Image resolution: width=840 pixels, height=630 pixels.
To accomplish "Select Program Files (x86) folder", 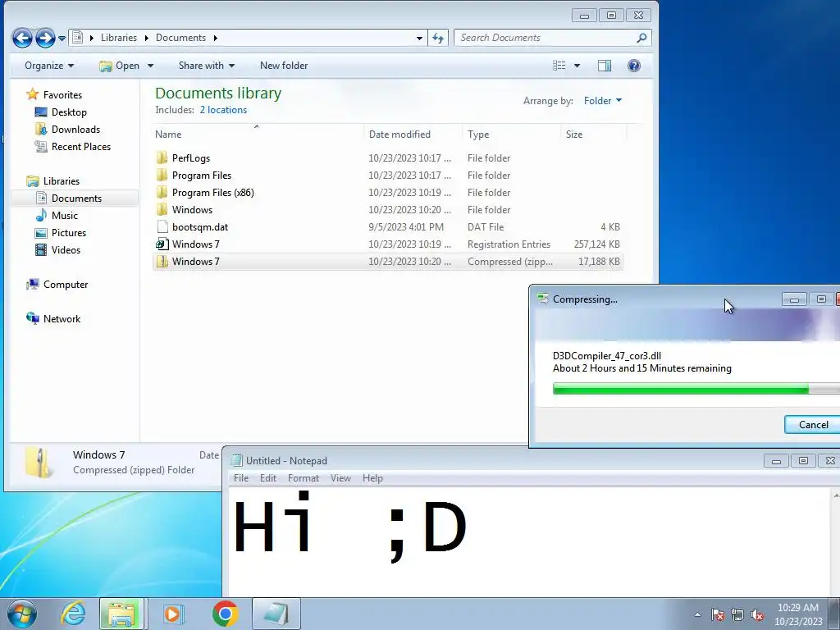I will [x=388, y=192].
